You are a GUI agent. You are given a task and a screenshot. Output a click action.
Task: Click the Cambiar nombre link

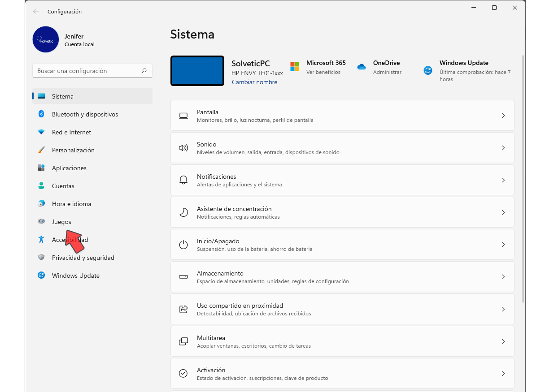254,82
